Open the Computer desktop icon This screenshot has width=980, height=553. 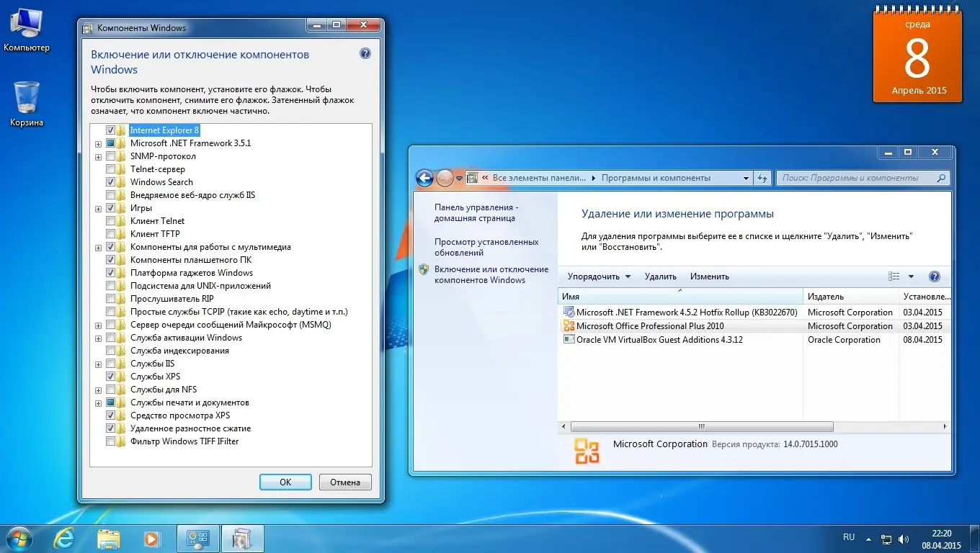pyautogui.click(x=27, y=29)
